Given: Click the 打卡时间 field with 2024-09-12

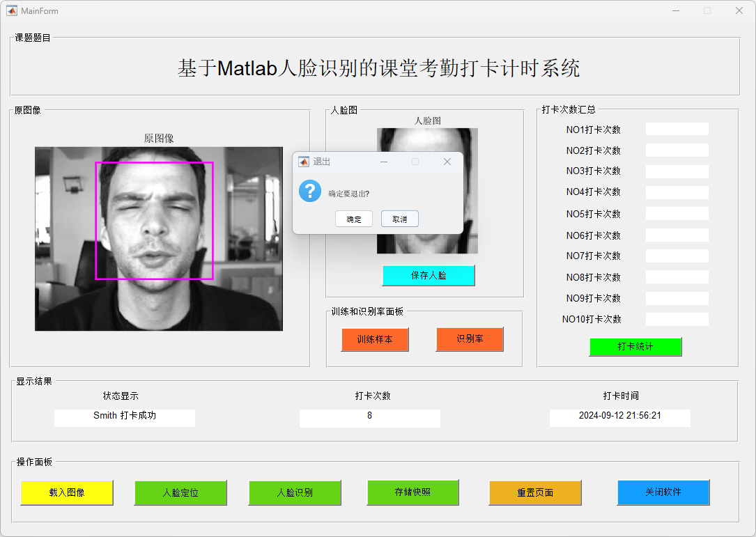Looking at the screenshot, I should pos(620,418).
